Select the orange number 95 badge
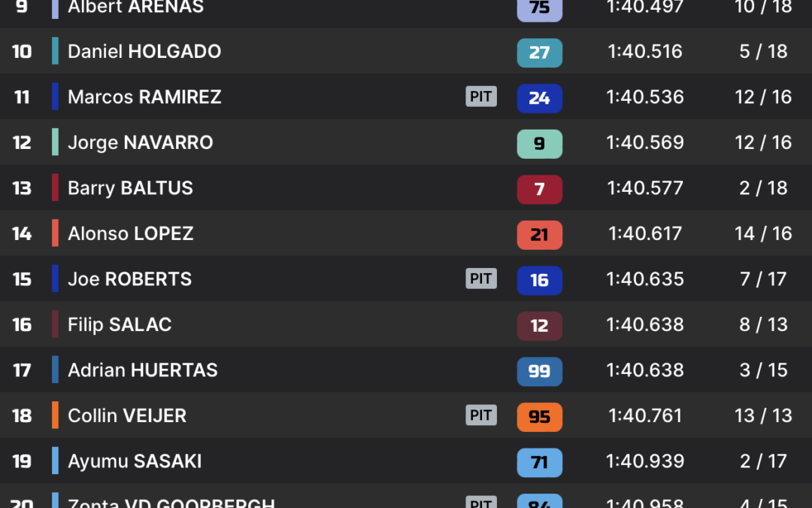The width and height of the screenshot is (812, 508). (540, 417)
